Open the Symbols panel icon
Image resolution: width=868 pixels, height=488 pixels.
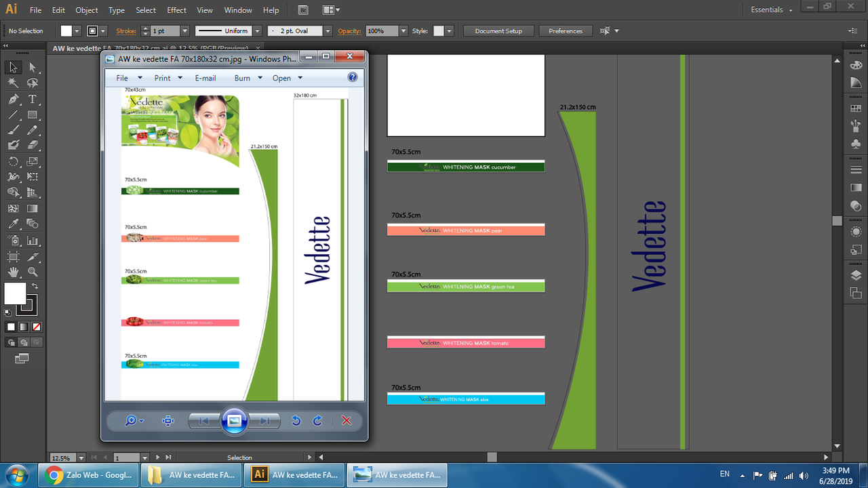856,144
